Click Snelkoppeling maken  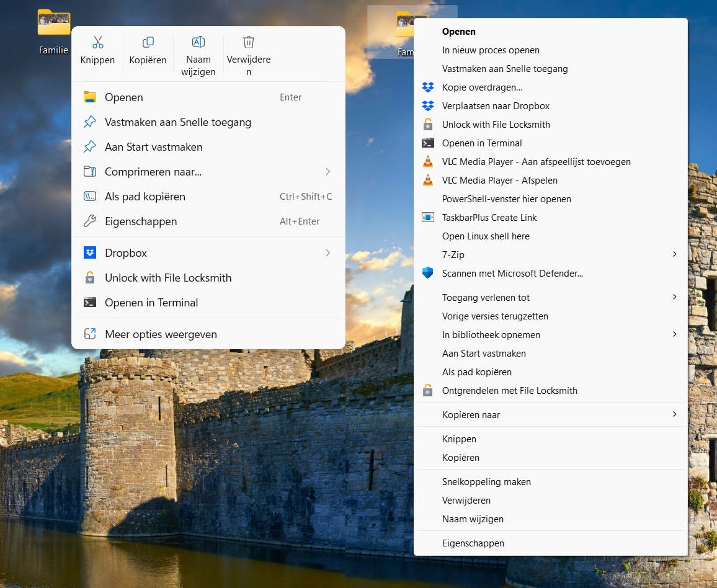(x=486, y=482)
